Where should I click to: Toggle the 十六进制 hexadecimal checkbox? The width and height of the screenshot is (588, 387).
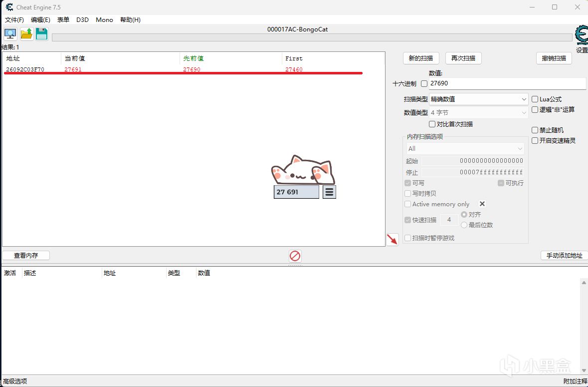coord(424,84)
